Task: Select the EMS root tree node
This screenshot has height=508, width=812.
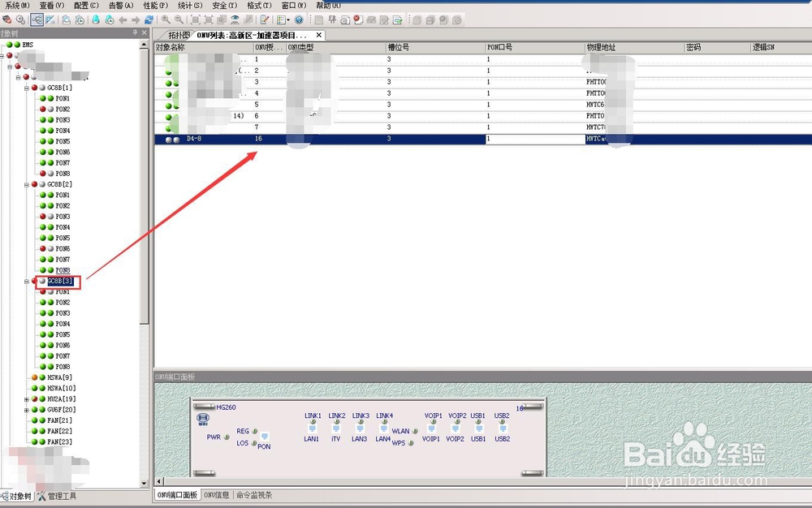Action: tap(28, 45)
